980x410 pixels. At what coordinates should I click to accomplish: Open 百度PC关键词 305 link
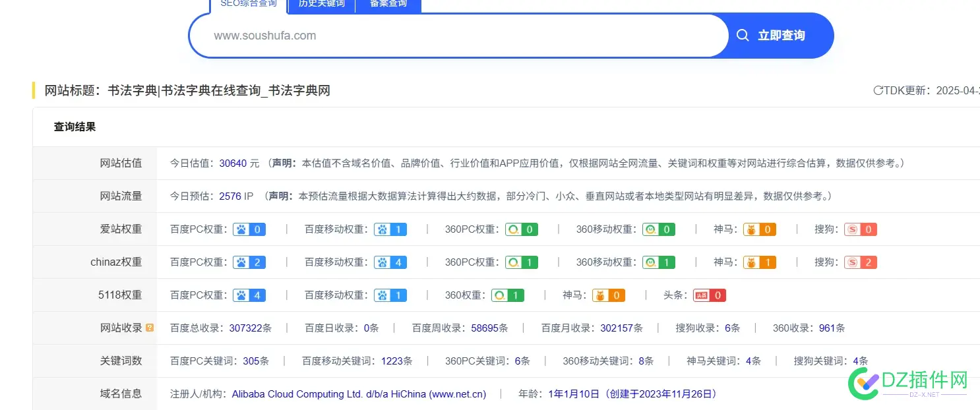pyautogui.click(x=251, y=361)
